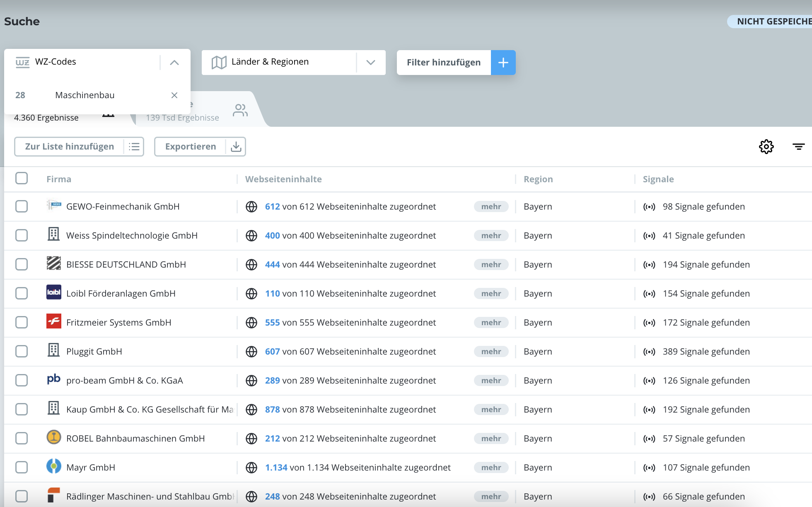812x507 pixels.
Task: Click the blue plus filter icon
Action: tap(503, 63)
